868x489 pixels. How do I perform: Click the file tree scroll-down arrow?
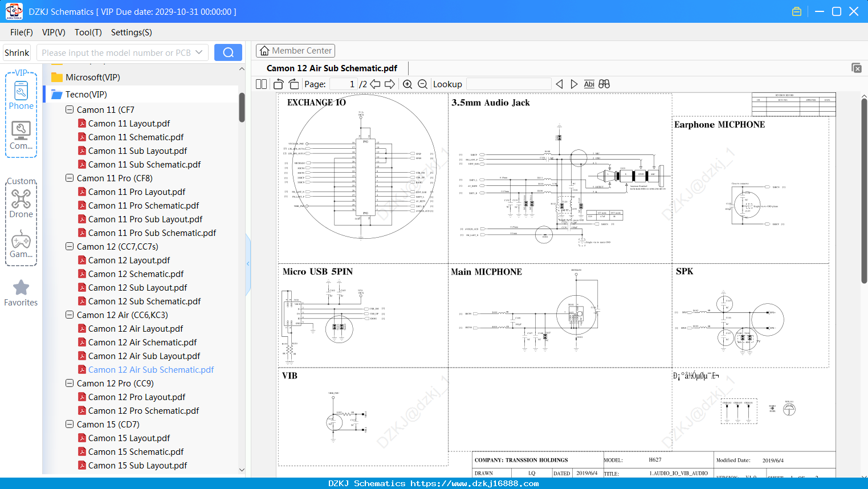click(x=242, y=470)
